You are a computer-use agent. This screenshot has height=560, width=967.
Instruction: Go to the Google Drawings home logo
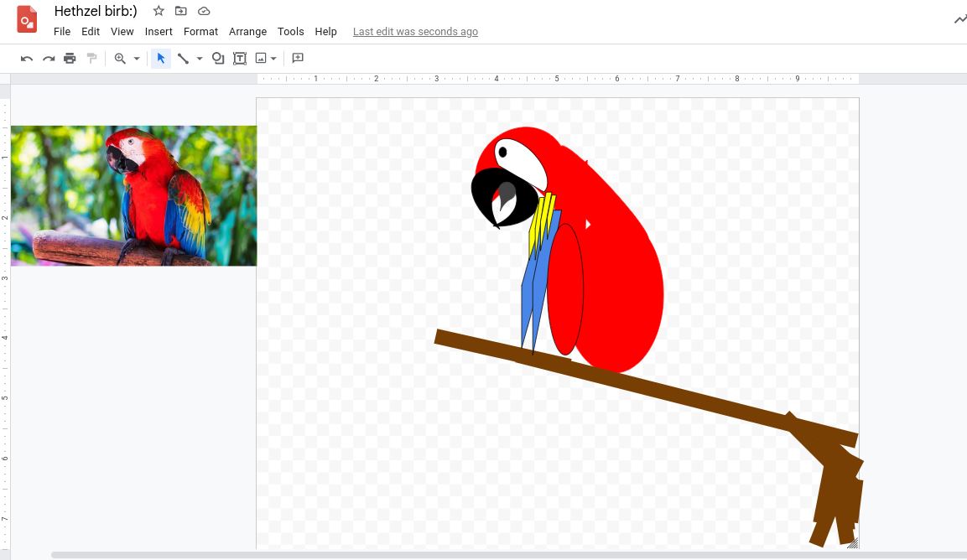27,20
